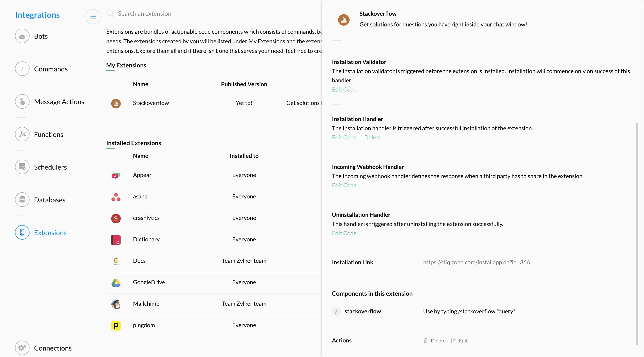
Task: Select the pingdom extension row
Action: pyautogui.click(x=214, y=325)
